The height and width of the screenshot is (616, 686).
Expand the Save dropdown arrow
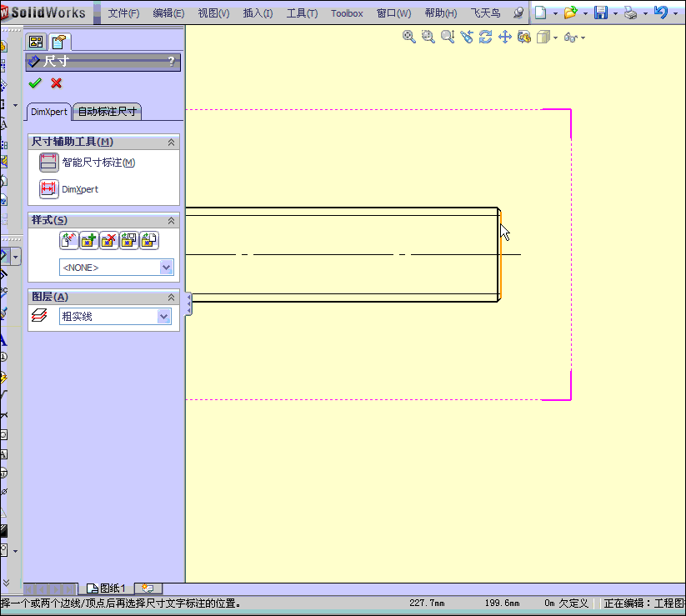[615, 13]
